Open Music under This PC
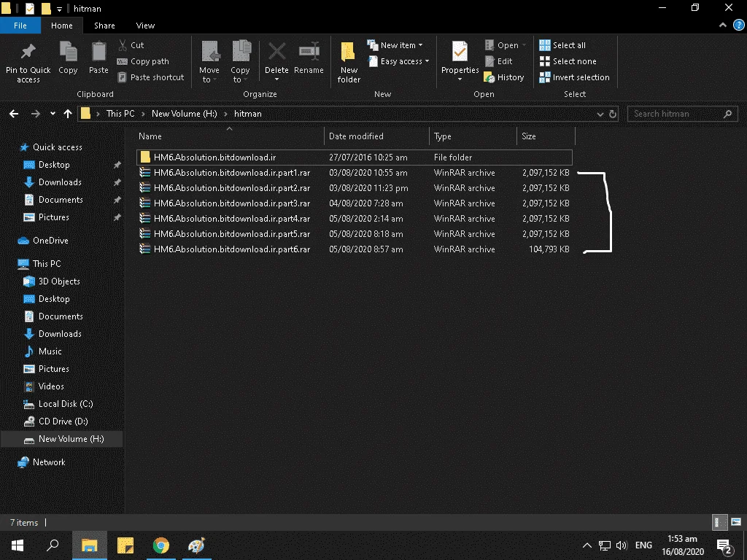Image resolution: width=747 pixels, height=560 pixels. [x=43, y=351]
